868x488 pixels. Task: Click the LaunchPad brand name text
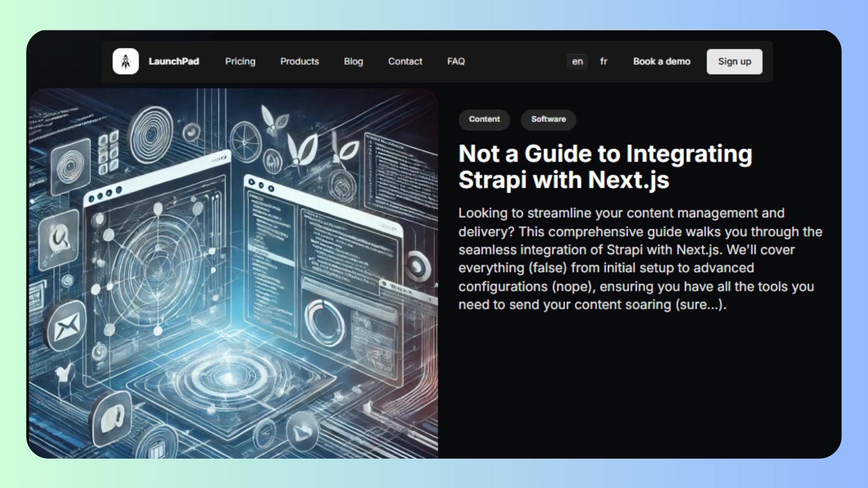click(x=174, y=61)
